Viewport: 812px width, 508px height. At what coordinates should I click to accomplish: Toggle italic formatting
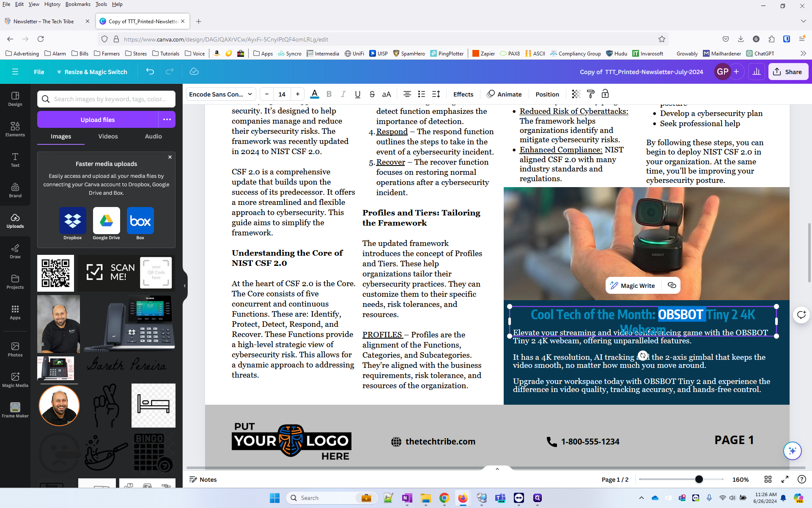coord(343,94)
